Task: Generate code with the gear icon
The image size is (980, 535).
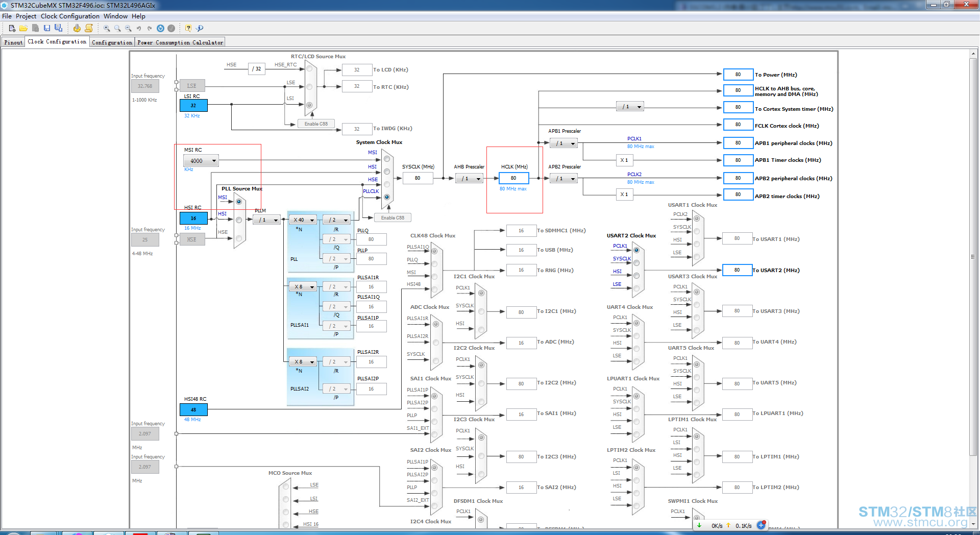Action: pos(77,29)
